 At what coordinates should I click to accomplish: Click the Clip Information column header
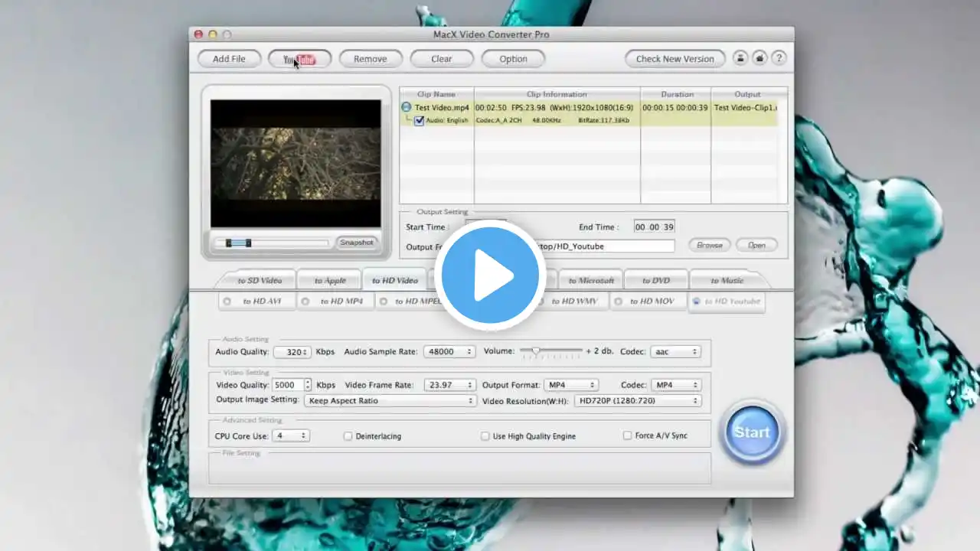557,95
